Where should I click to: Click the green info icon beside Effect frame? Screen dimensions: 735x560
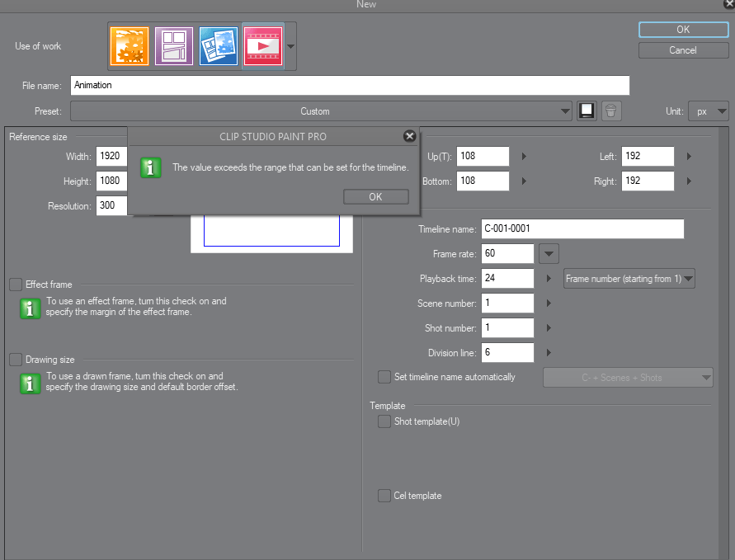30,308
